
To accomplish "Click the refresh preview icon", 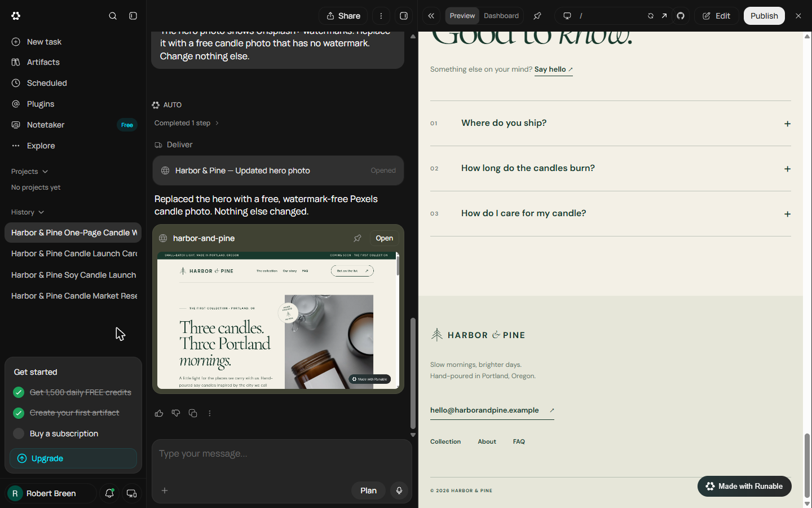I will click(651, 16).
